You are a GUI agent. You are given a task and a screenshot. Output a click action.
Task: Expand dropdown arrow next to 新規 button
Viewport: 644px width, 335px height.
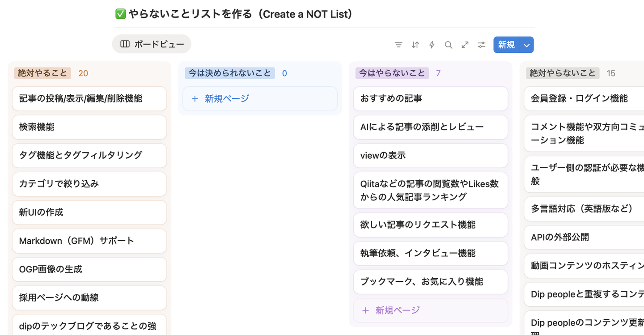point(527,45)
